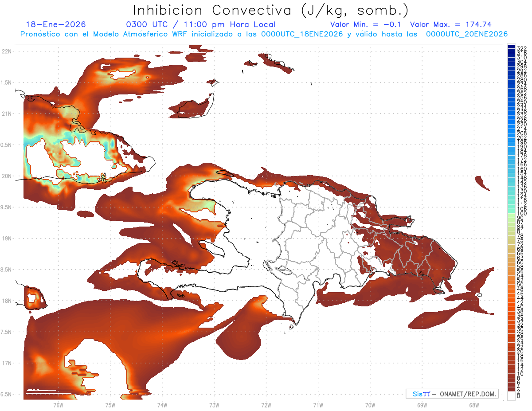Click the "68W" longitude label

473,405
